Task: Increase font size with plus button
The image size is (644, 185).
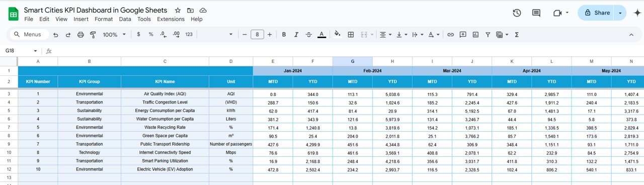Action: point(270,35)
